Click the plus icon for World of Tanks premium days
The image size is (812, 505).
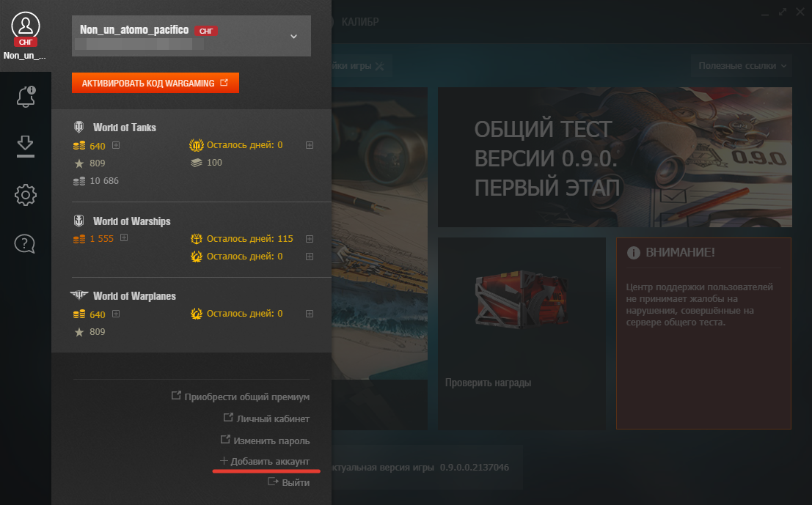tap(310, 145)
